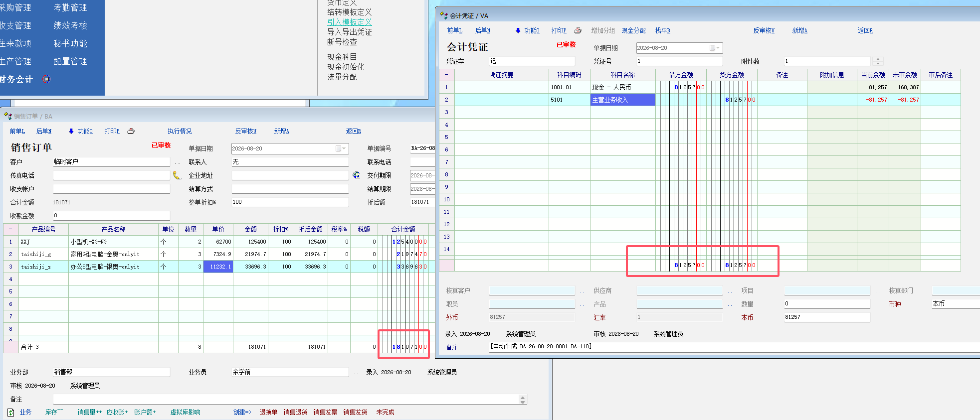Screen dimensions: 980x420
Task: Click 新增A in the sales order toolbar
Action: pos(282,131)
